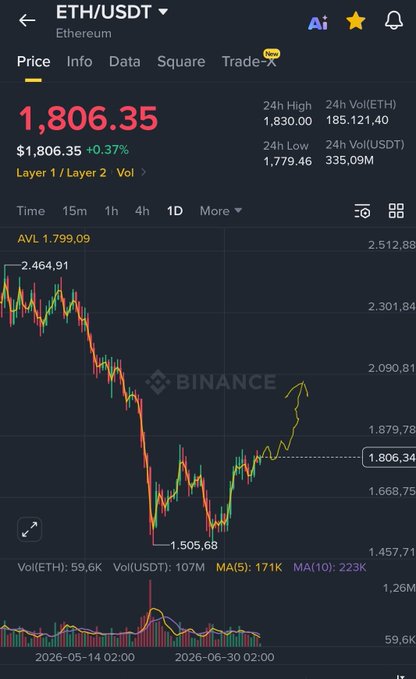Image resolution: width=416 pixels, height=679 pixels.
Task: Select the 1D chart interval
Action: 175,211
